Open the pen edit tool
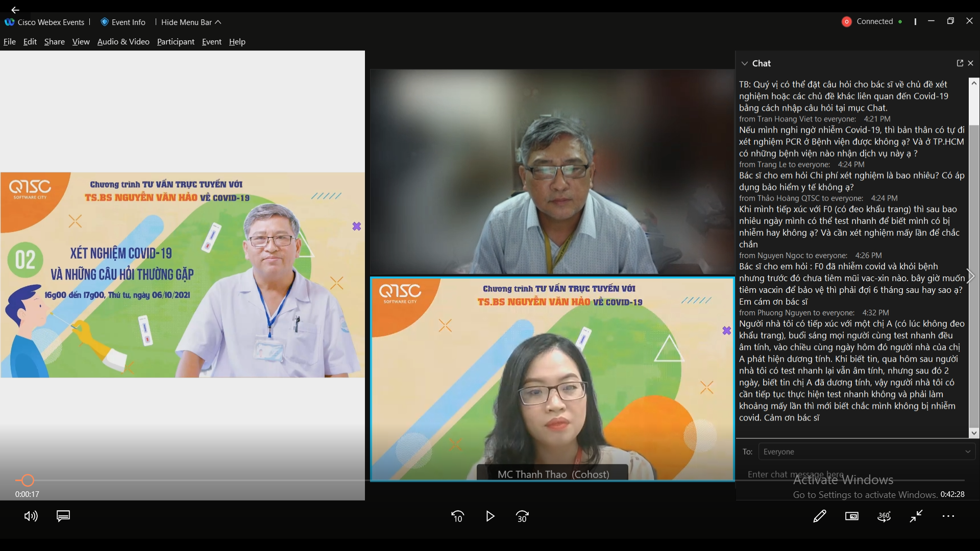The height and width of the screenshot is (551, 980). (820, 516)
